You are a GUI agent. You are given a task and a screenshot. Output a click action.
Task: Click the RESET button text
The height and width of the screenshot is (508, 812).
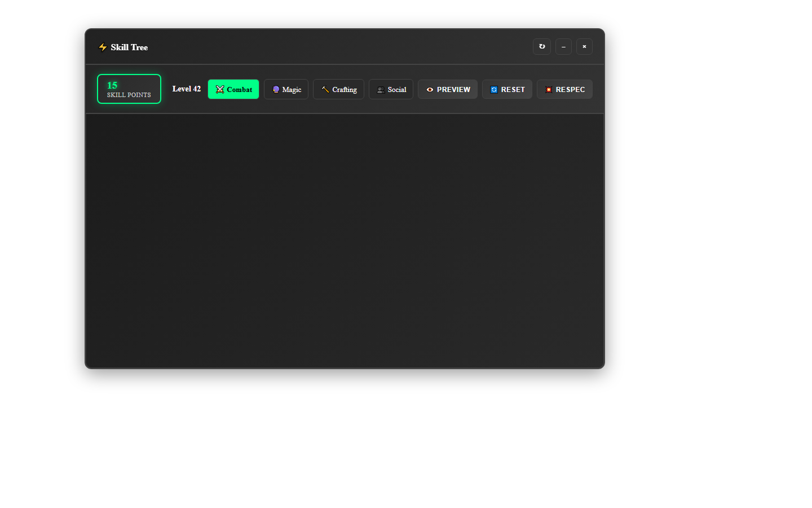(x=513, y=90)
